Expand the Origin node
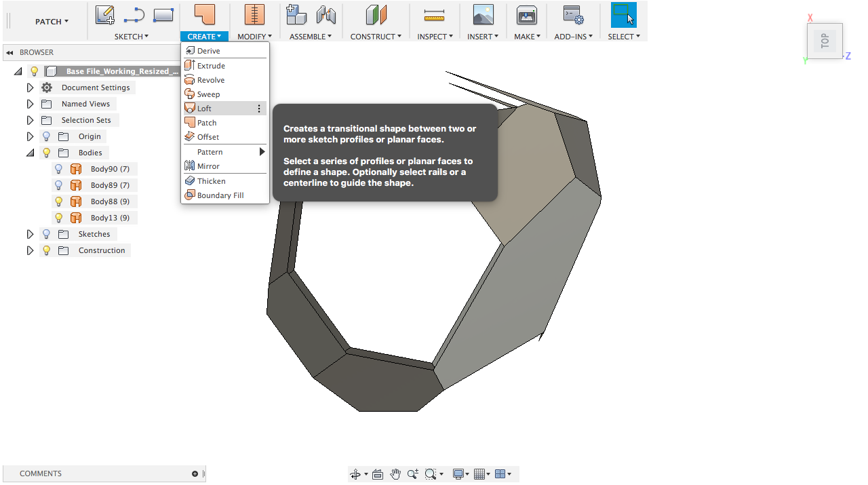Screen dimensions: 868x485 point(30,136)
